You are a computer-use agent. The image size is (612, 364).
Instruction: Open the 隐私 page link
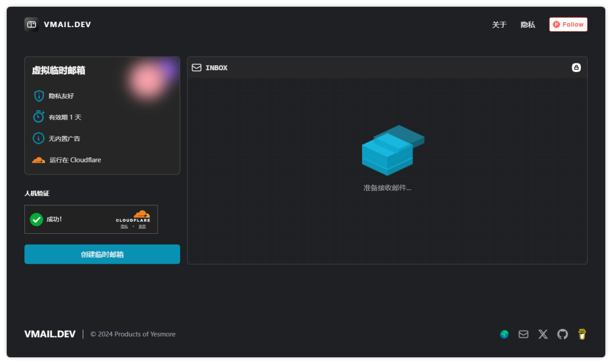click(528, 24)
